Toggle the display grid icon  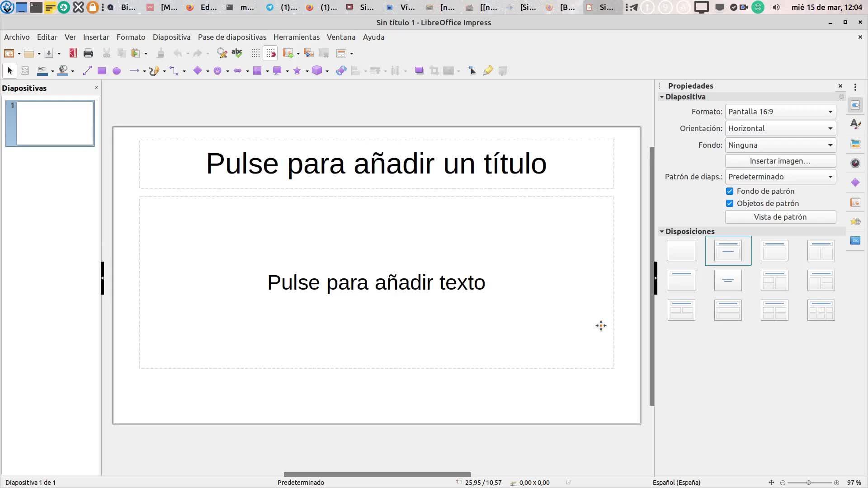point(255,53)
